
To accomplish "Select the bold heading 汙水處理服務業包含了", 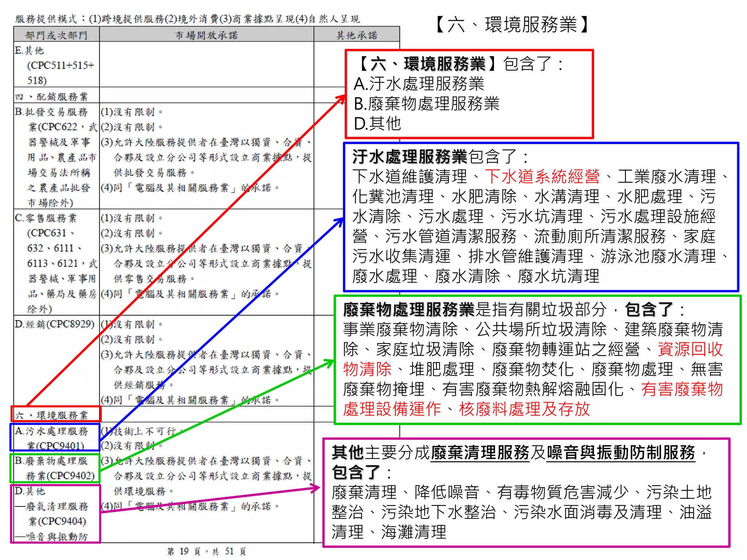I will 440,157.
